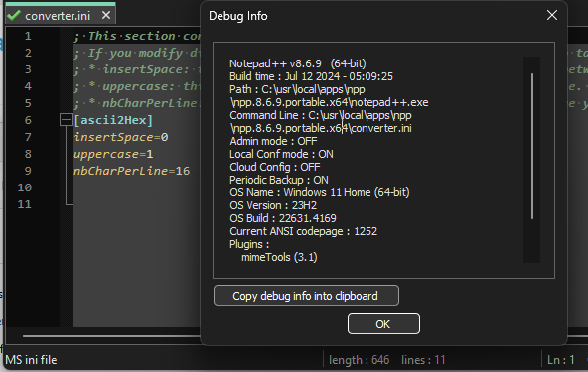Screen dimensions: 588x372
Task: Click the 'Command Line : C:\usr\local\apps\npp' line
Action: click(x=321, y=115)
